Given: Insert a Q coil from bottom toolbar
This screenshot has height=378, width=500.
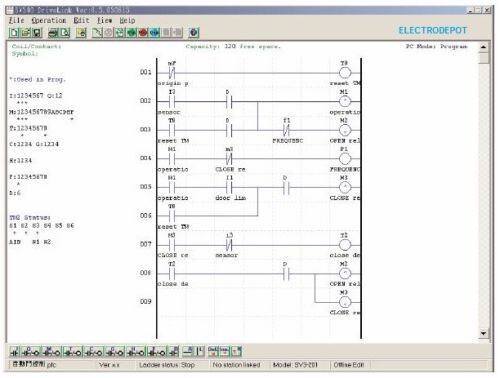Looking at the screenshot, I should [31, 352].
